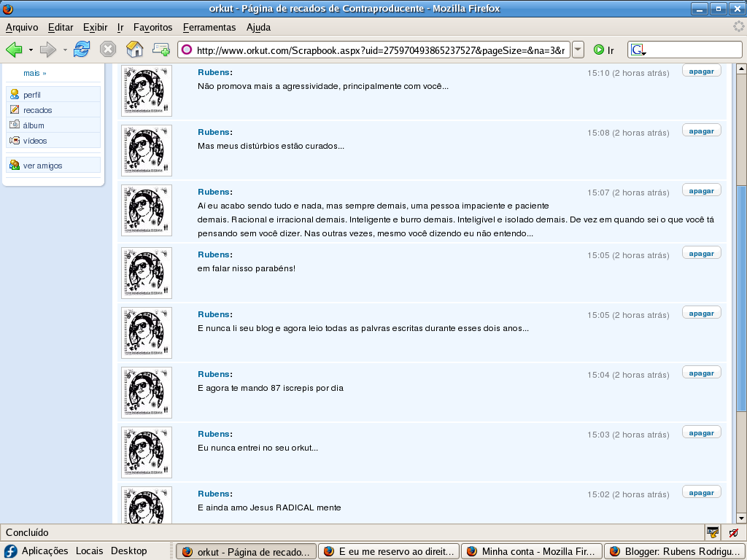Click the vertical scrollbar thumb

coord(741,298)
